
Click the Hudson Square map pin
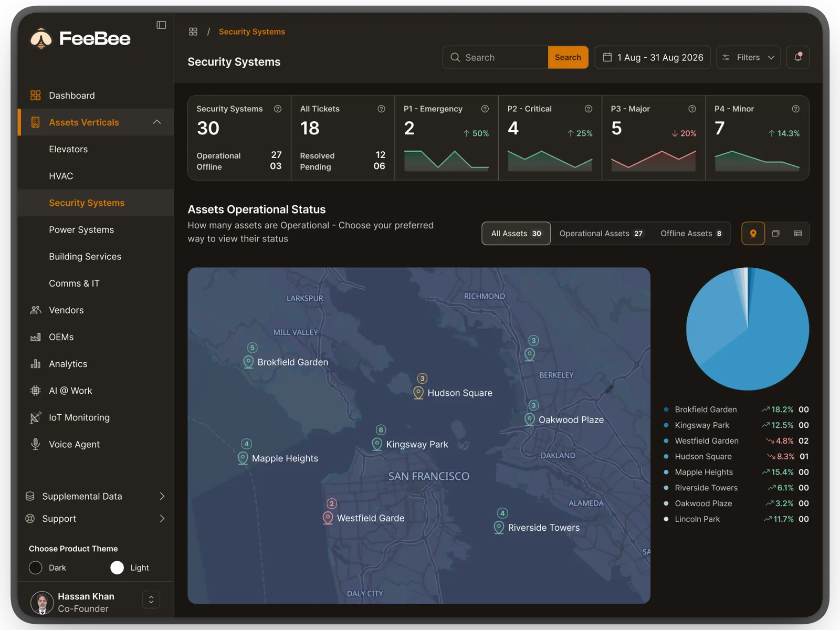point(418,393)
